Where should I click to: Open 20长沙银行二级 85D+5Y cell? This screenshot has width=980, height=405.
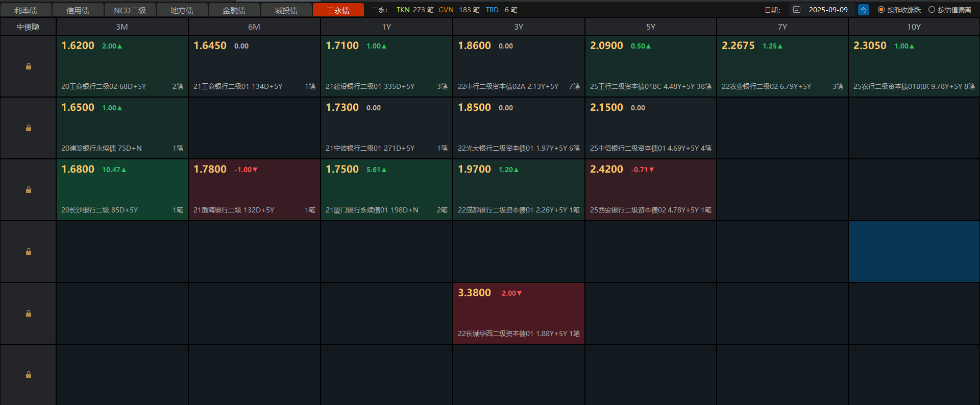(122, 190)
